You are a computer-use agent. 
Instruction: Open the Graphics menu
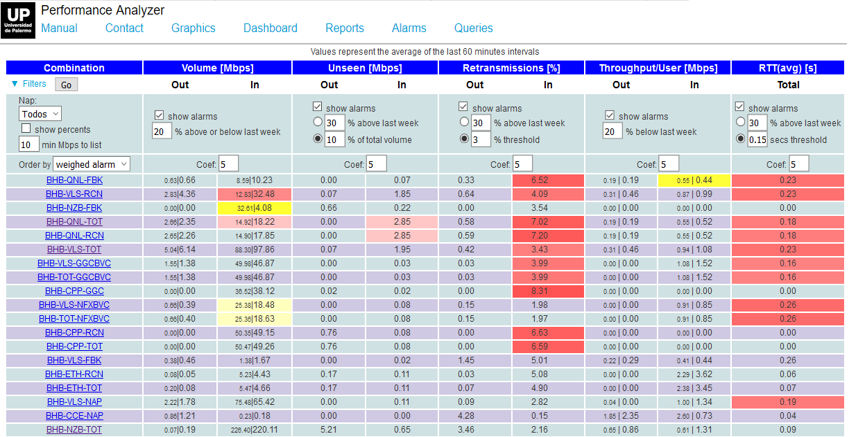pyautogui.click(x=193, y=29)
